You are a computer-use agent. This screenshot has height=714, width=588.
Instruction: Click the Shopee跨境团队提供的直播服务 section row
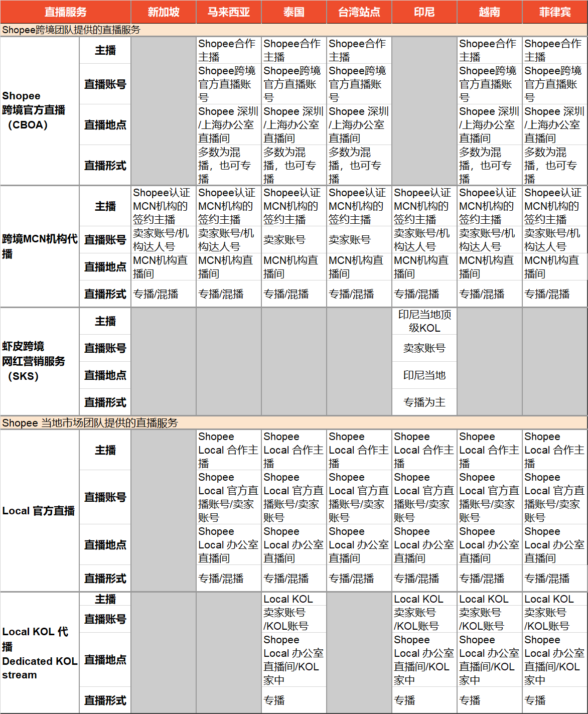[71, 30]
